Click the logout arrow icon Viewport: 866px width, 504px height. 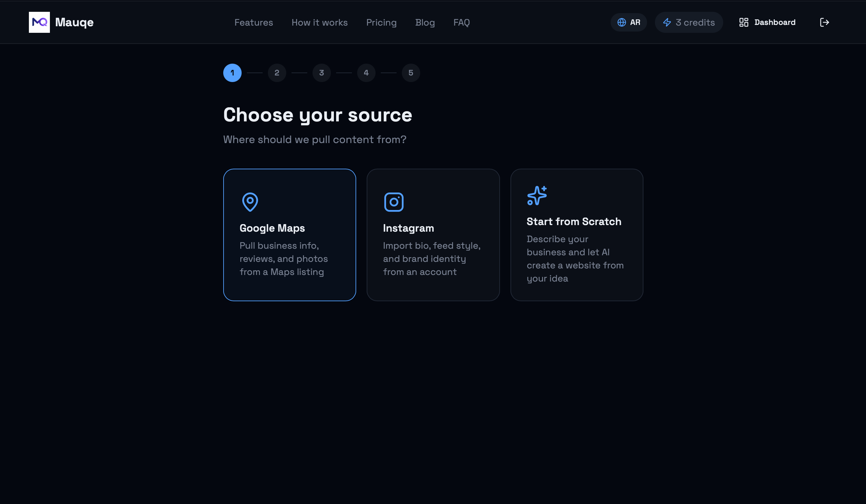tap(824, 22)
